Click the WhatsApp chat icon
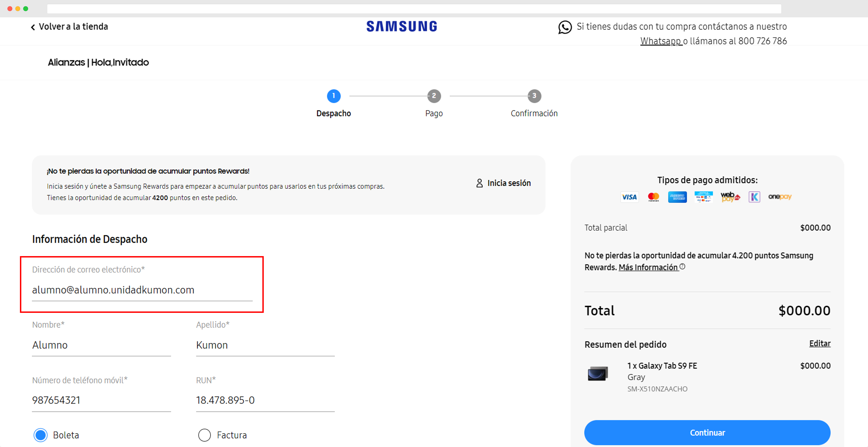This screenshot has width=868, height=447. 565,27
